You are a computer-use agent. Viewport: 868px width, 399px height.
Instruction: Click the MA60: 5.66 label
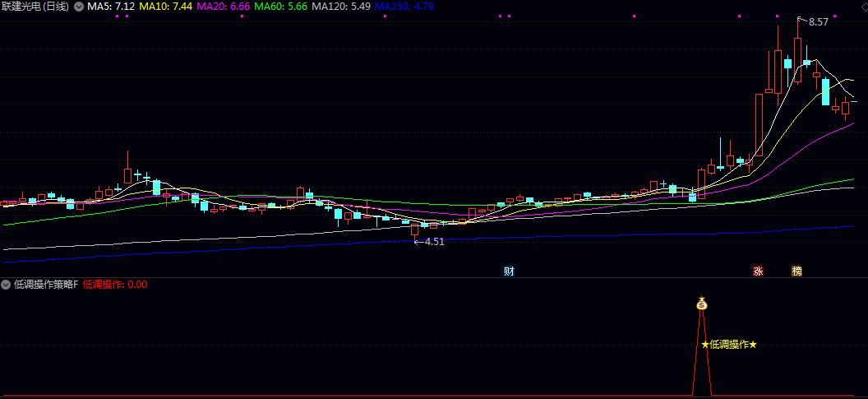pos(280,7)
